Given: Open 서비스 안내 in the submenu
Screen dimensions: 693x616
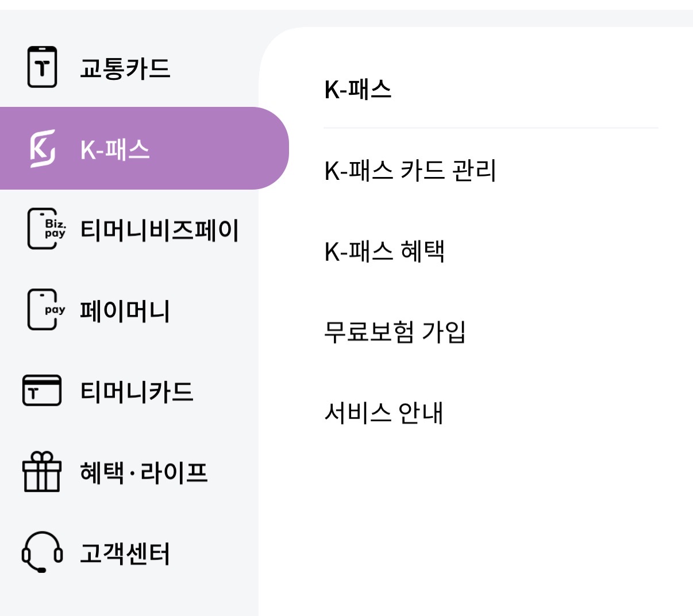Looking at the screenshot, I should (383, 413).
